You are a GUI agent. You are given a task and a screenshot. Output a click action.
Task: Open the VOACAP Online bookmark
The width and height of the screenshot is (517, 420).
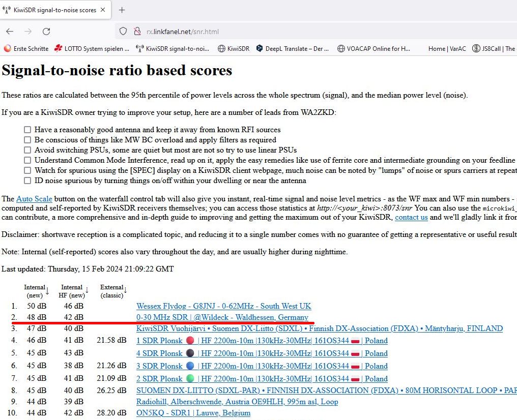click(x=374, y=49)
